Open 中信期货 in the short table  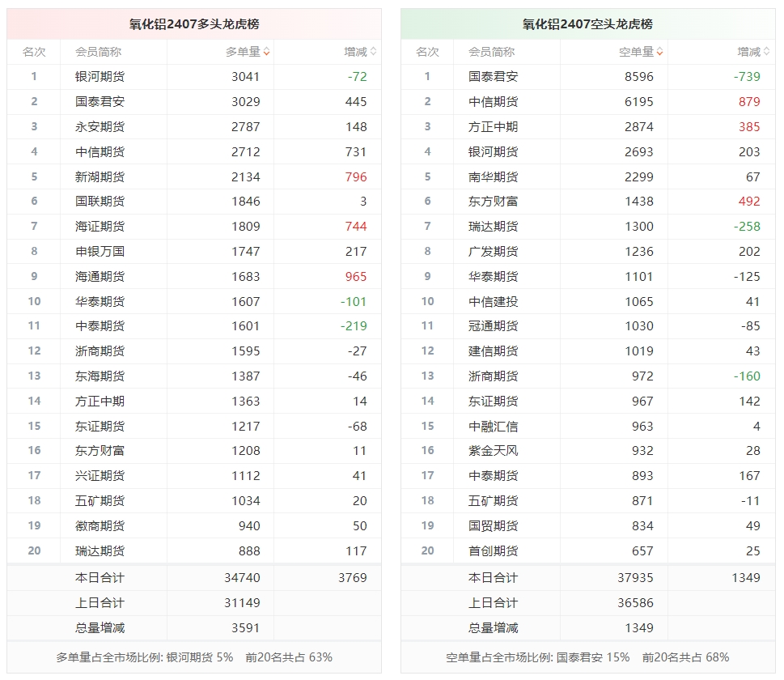(x=493, y=101)
